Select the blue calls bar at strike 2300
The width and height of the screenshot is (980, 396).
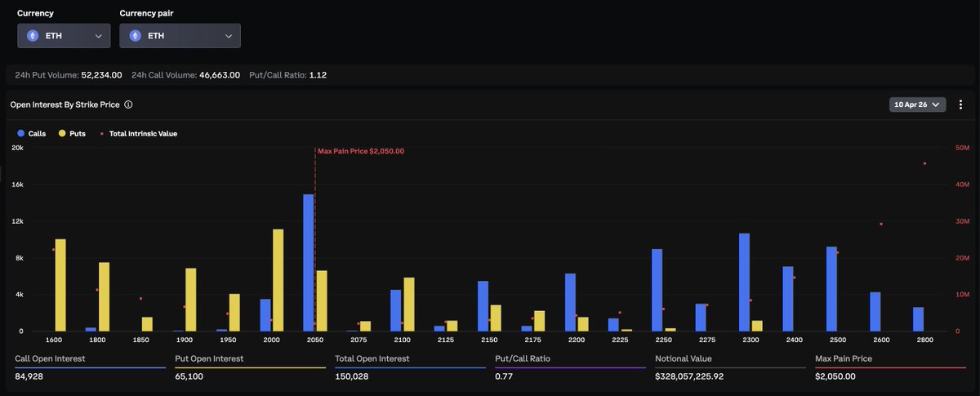(744, 282)
